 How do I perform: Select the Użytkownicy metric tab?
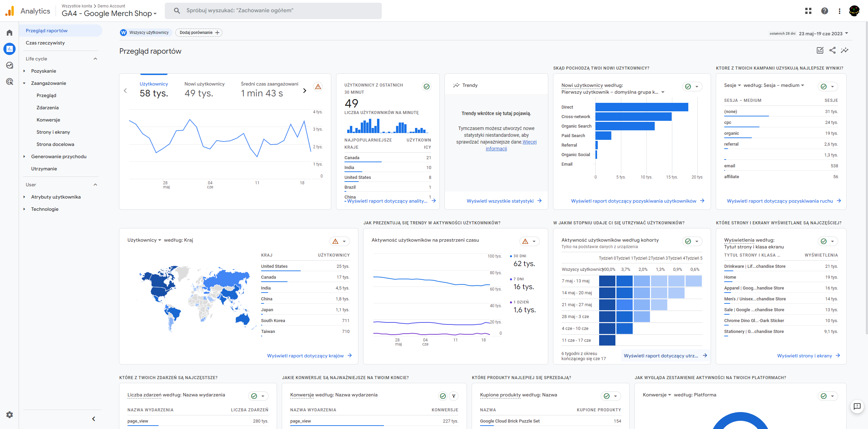tap(154, 89)
